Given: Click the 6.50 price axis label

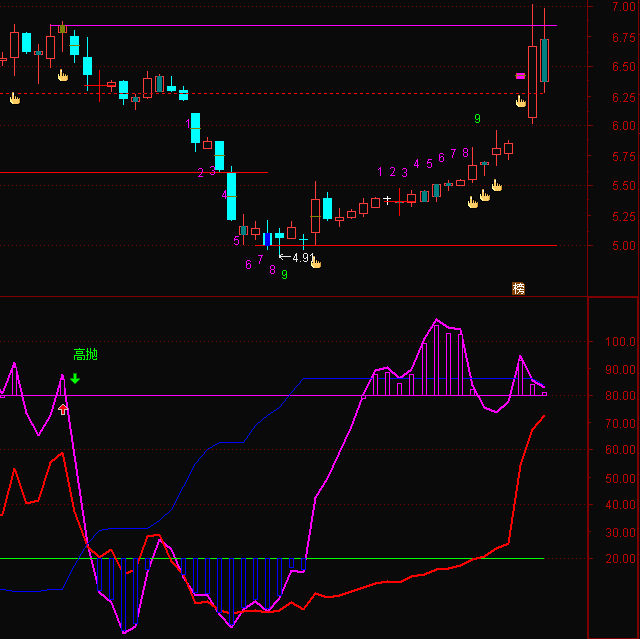Looking at the screenshot, I should 624,67.
